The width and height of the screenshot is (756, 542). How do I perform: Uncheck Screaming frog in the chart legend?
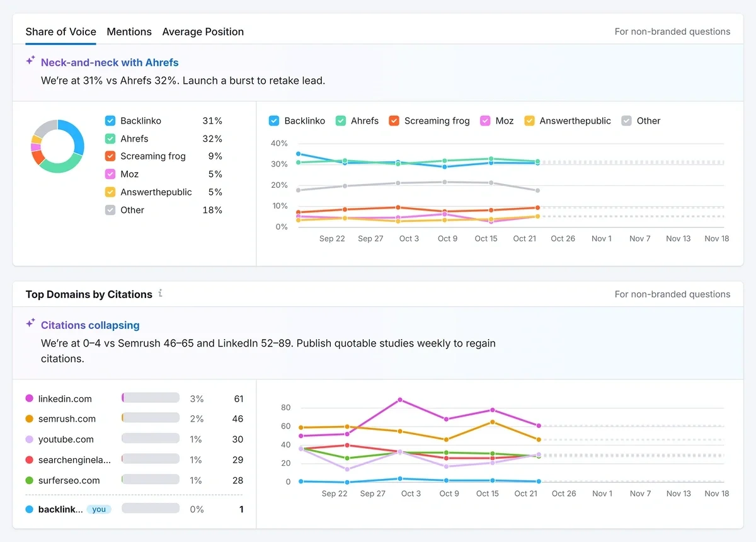point(394,120)
